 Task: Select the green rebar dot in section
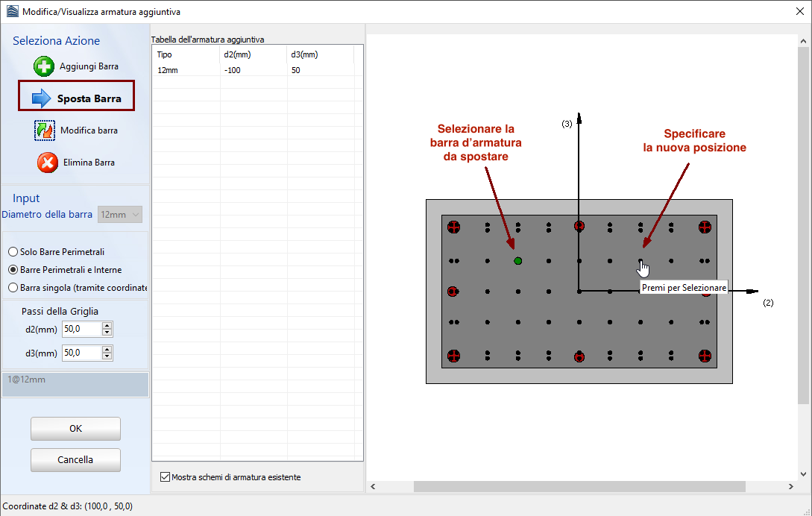517,260
